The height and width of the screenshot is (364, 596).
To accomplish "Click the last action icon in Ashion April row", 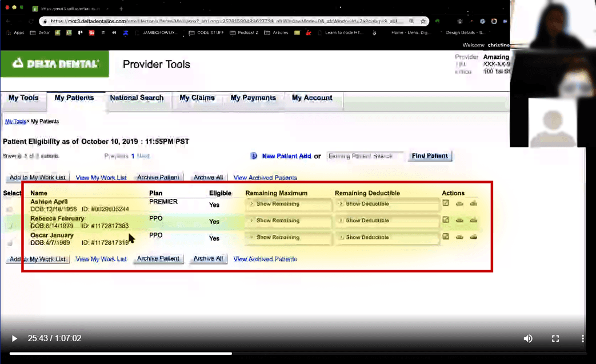I will click(473, 203).
